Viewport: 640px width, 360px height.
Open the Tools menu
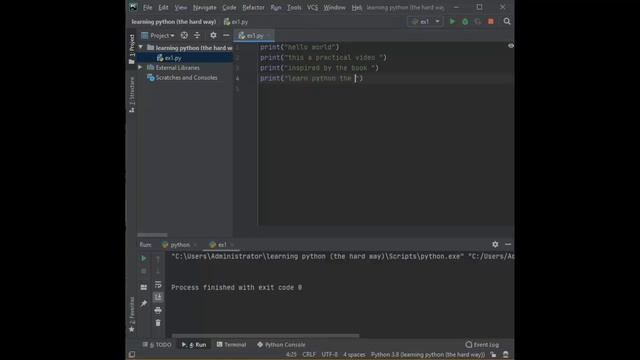tap(294, 7)
